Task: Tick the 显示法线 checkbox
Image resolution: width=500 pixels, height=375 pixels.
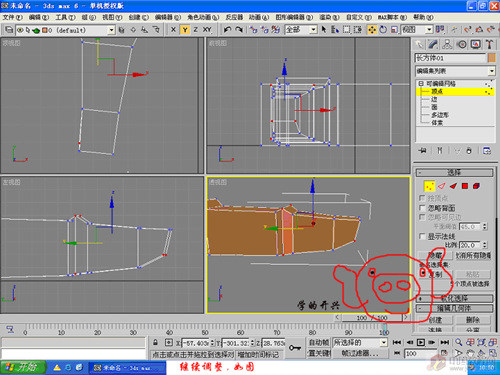Action: (x=422, y=236)
